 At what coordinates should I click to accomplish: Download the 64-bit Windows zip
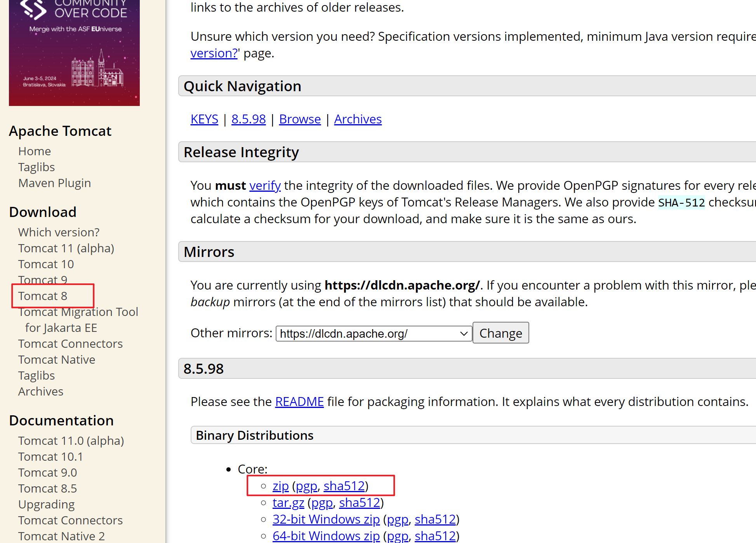(326, 536)
